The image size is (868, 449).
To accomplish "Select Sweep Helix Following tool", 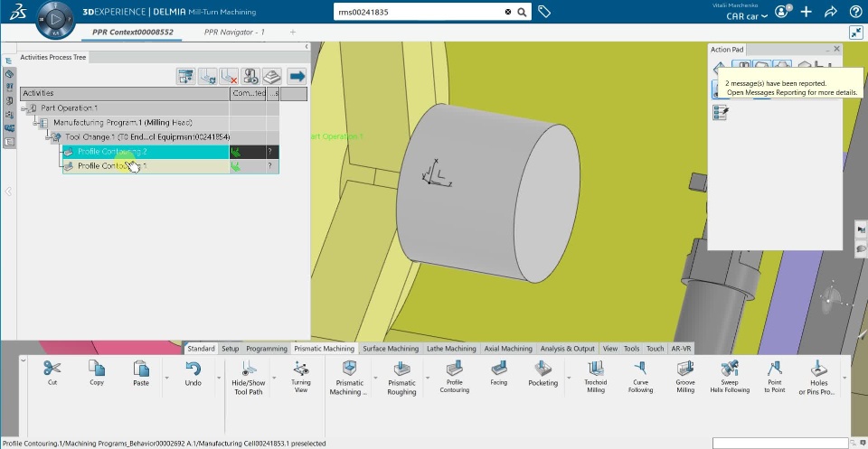I will (x=730, y=377).
